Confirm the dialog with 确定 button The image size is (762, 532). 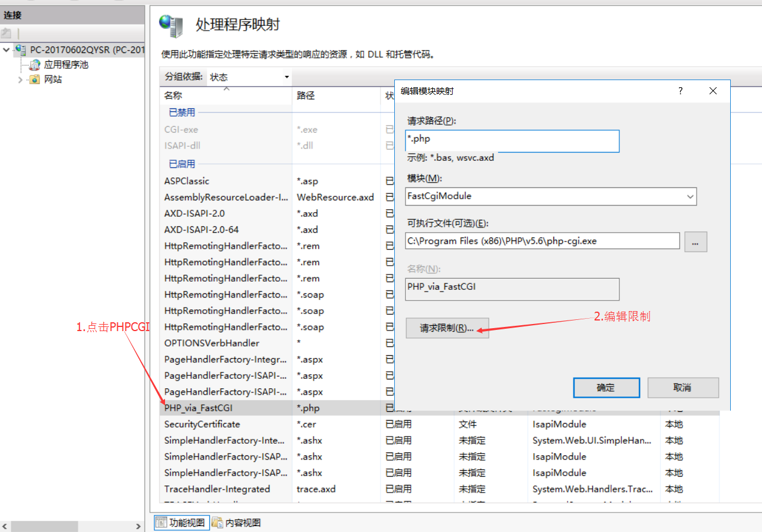606,388
